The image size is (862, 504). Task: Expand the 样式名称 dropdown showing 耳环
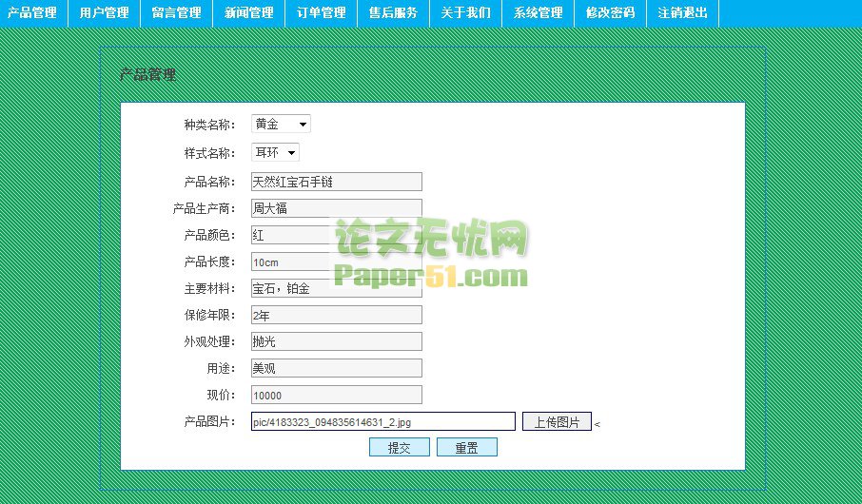(x=275, y=152)
